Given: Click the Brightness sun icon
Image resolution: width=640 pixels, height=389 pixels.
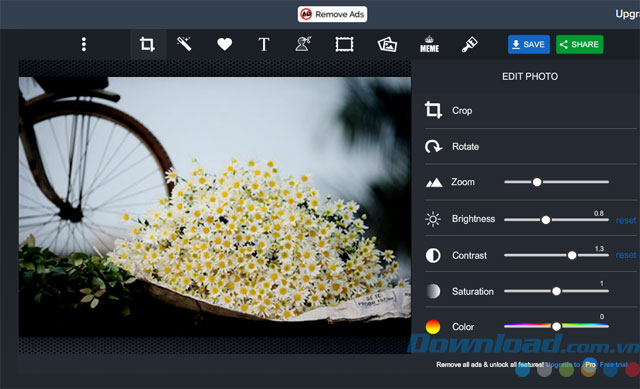Looking at the screenshot, I should click(433, 219).
